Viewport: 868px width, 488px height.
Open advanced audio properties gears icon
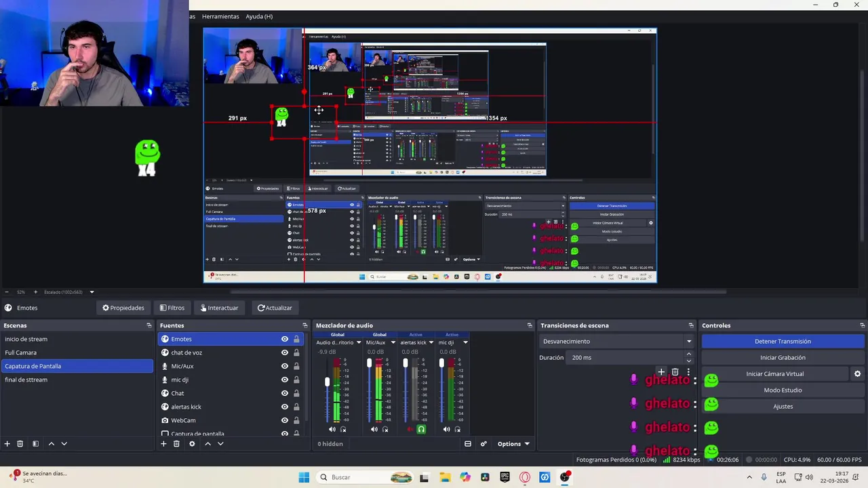(x=484, y=444)
